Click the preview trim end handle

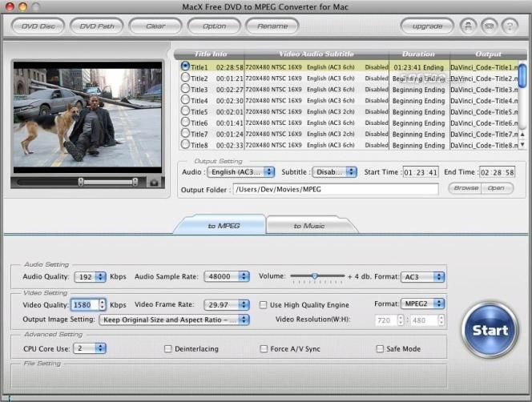coord(135,182)
